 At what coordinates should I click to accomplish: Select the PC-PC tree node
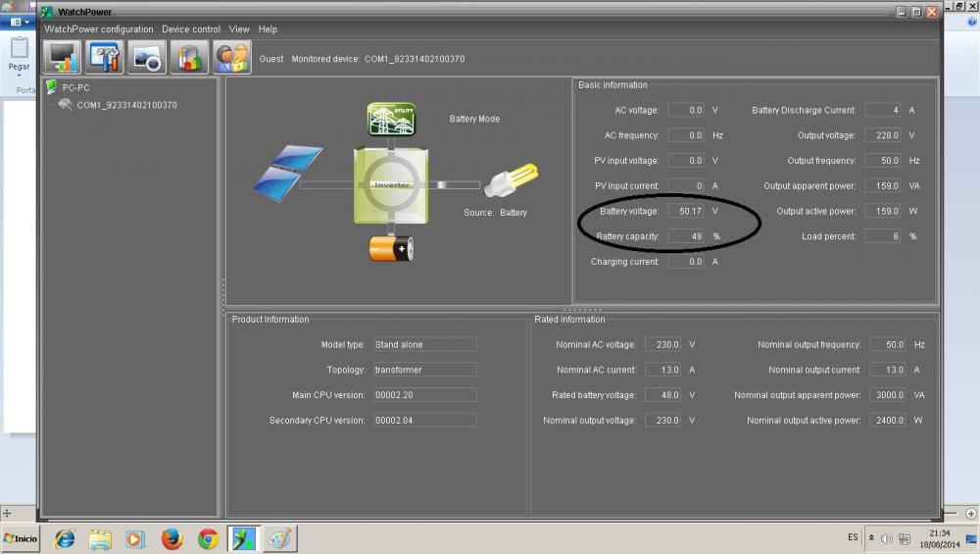click(75, 87)
